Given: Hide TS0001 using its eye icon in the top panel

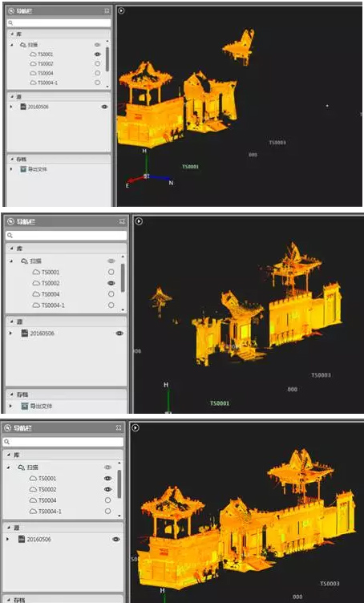Looking at the screenshot, I should click(97, 55).
